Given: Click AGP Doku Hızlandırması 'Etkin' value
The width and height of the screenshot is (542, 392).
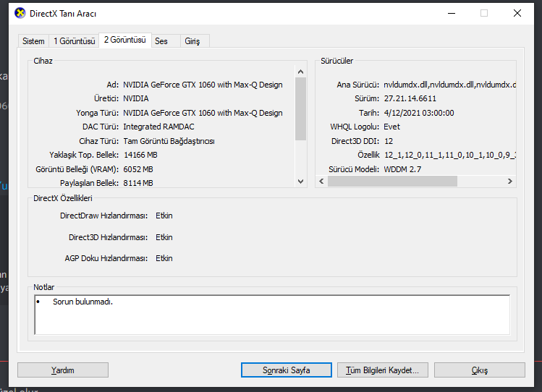Looking at the screenshot, I should click(164, 258).
